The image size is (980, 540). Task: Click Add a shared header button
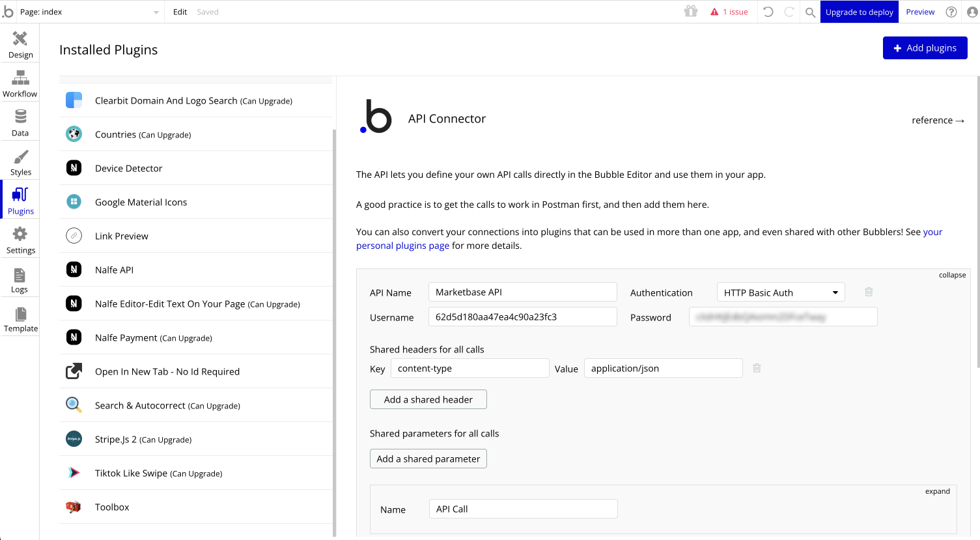click(x=428, y=399)
